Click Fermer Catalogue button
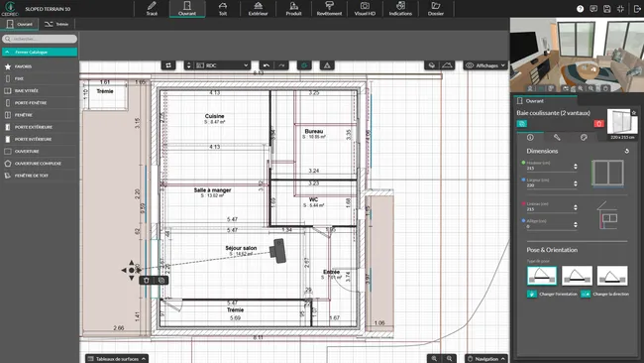This screenshot has width=644, height=363. [x=40, y=53]
